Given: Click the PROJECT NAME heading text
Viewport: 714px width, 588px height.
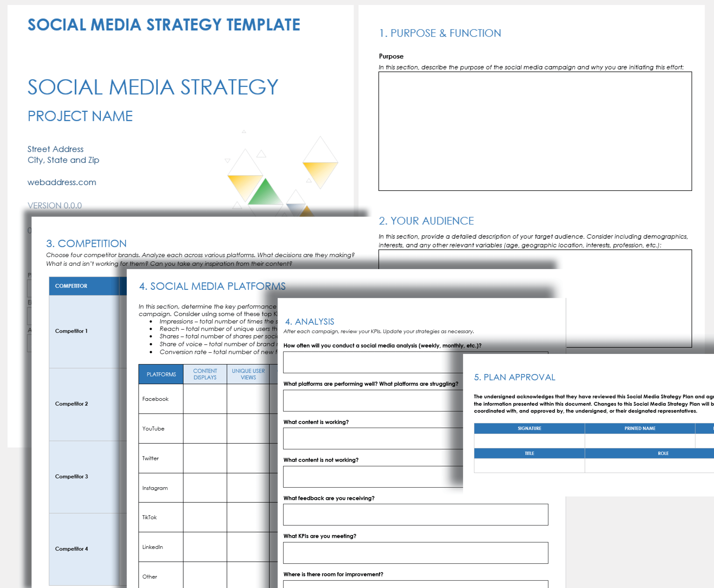Looking at the screenshot, I should [x=80, y=116].
